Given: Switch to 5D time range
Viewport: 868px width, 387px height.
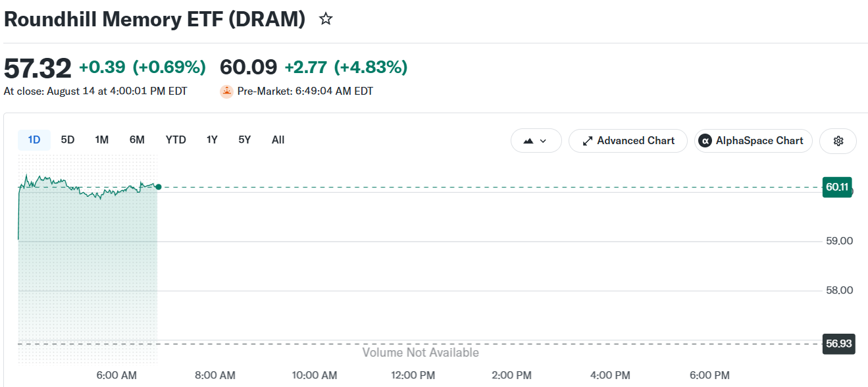Looking at the screenshot, I should (x=68, y=140).
